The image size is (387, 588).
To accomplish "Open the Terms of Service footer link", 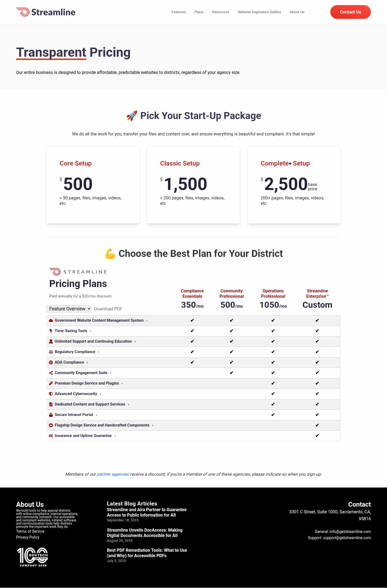I will click(x=30, y=531).
